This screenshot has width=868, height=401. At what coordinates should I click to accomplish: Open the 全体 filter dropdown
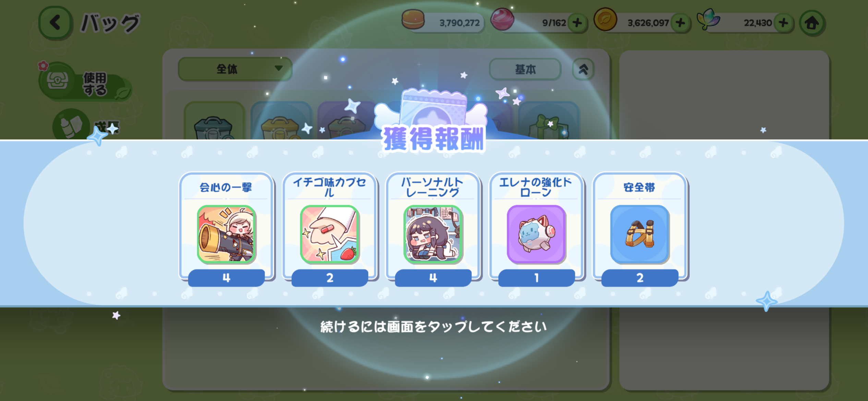(235, 69)
